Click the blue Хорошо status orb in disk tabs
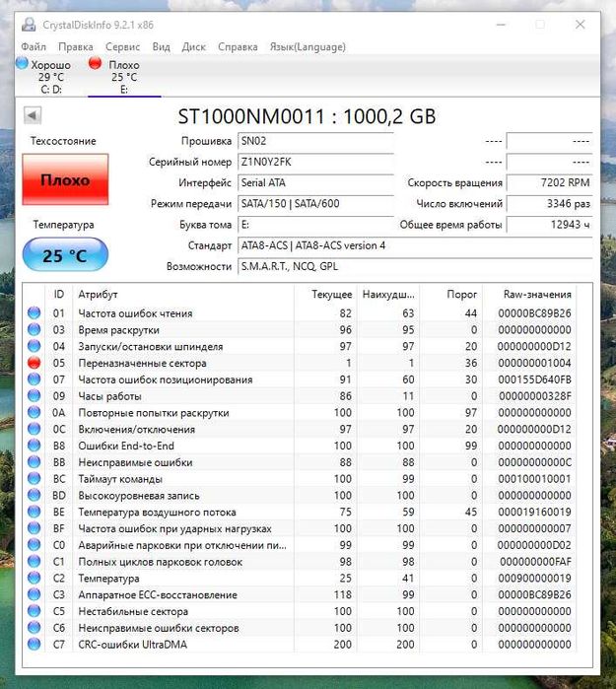616x689 pixels. tap(22, 63)
